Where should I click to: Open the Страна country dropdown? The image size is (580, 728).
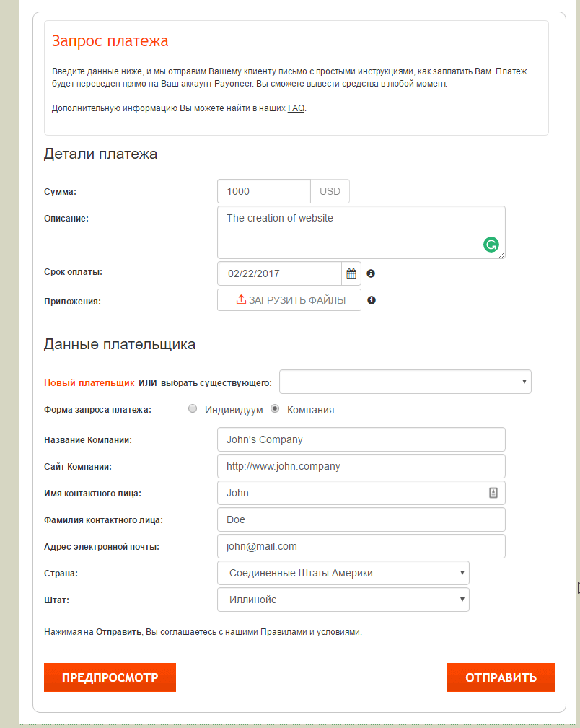tap(343, 573)
